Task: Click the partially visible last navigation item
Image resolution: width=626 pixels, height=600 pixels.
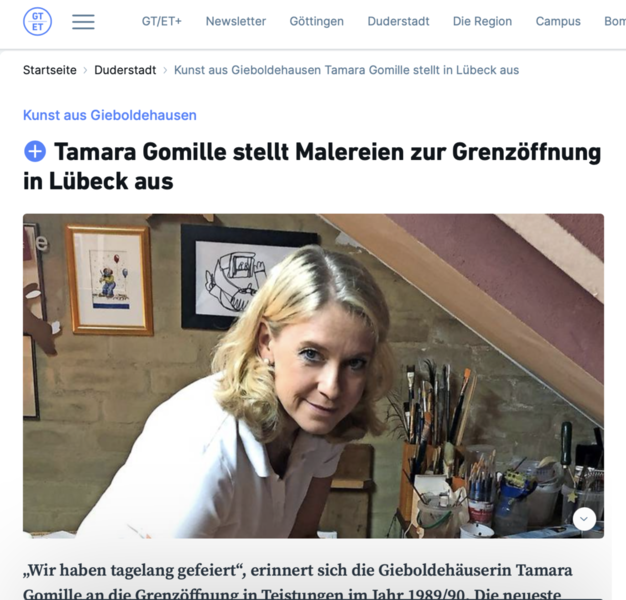Action: 615,21
